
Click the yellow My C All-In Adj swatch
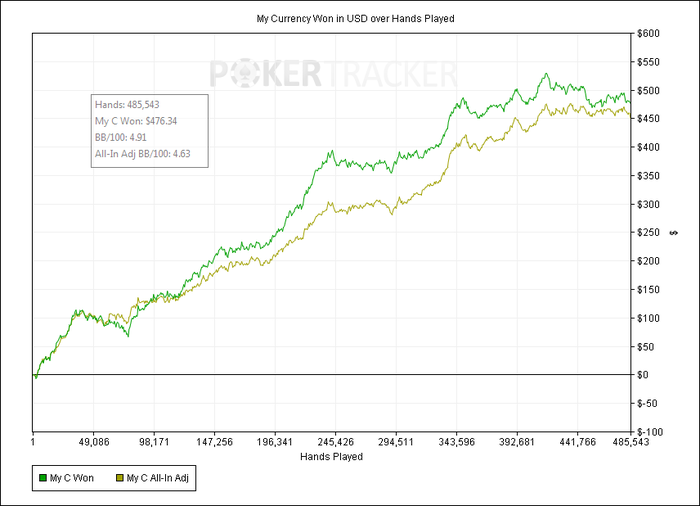click(x=120, y=478)
